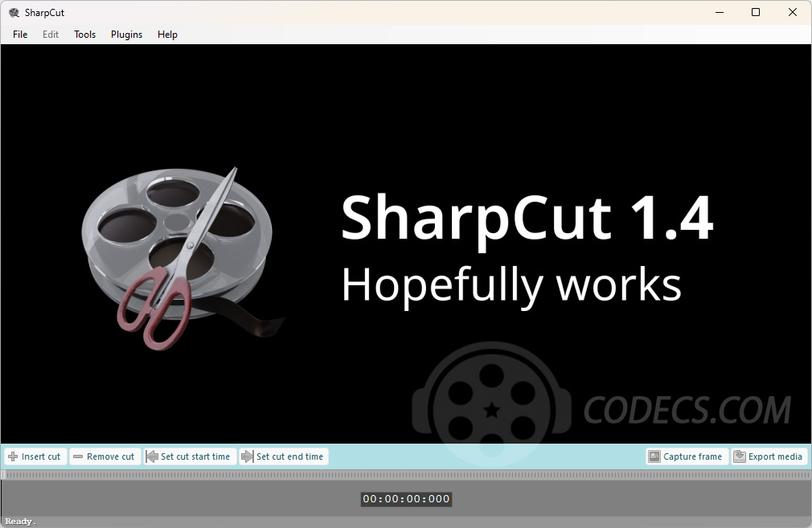Click the SharpCut app icon in title bar

(14, 12)
